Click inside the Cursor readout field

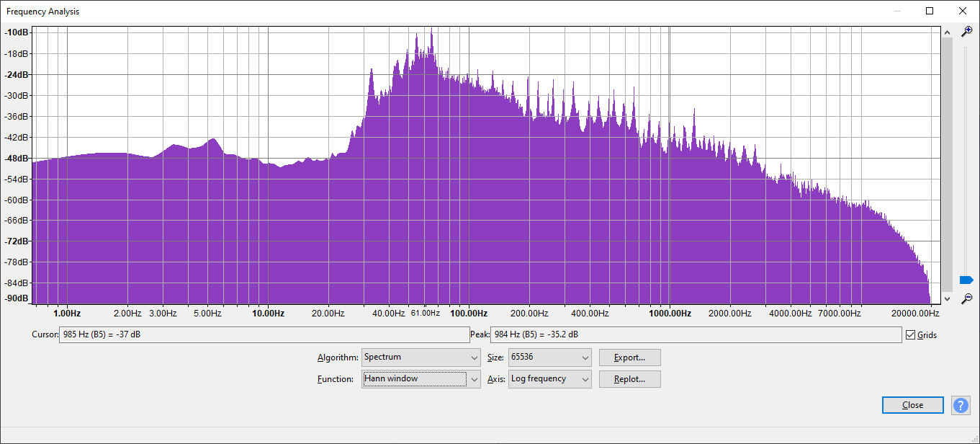(x=264, y=335)
